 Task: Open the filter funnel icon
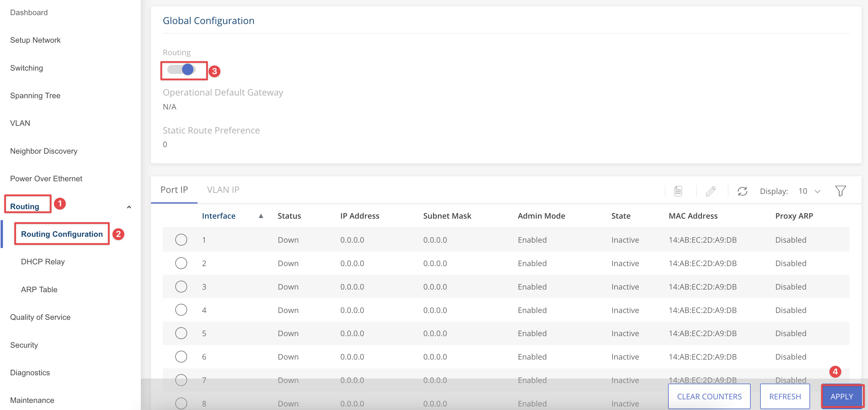[840, 191]
